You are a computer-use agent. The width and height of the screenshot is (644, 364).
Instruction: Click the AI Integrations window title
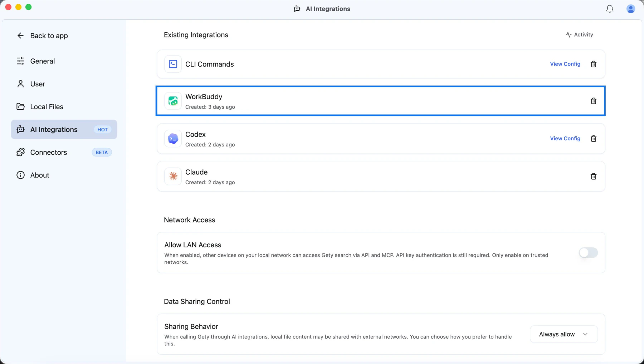coord(328,9)
